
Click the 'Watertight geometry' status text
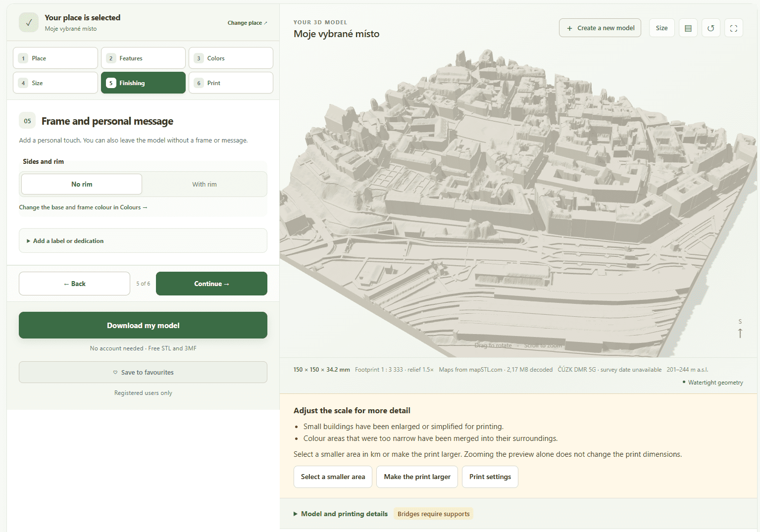point(715,383)
